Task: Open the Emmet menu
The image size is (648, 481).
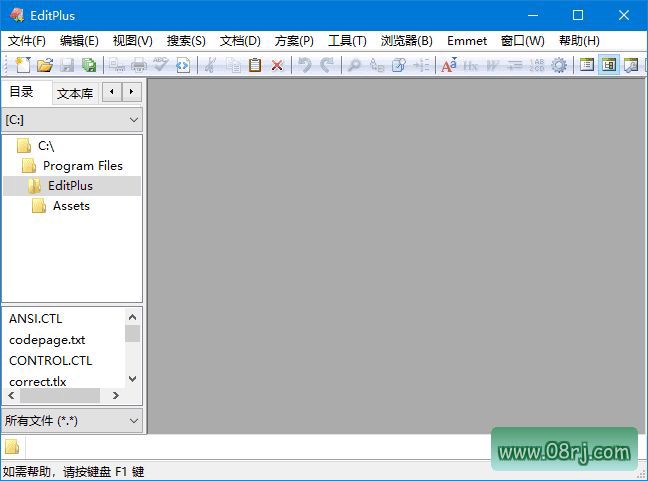Action: tap(467, 41)
